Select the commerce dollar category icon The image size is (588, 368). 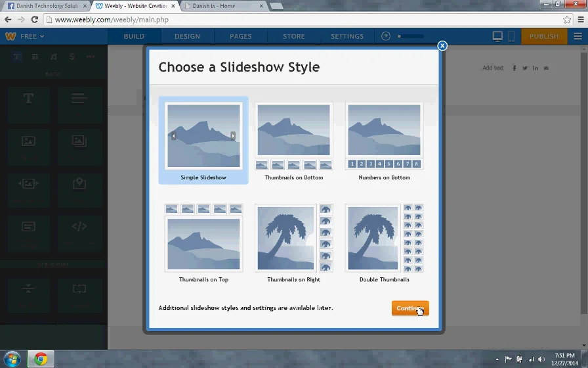tap(72, 57)
